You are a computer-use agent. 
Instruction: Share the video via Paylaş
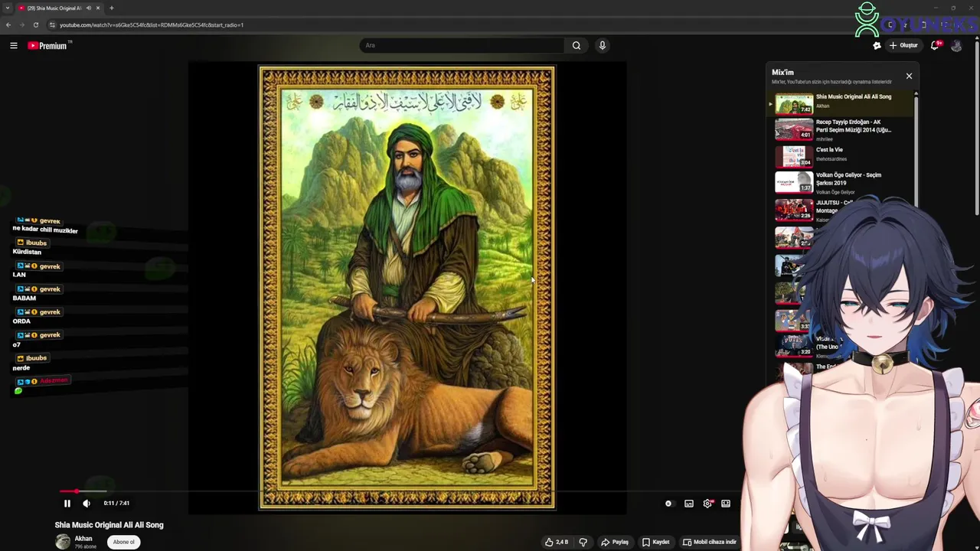(615, 542)
